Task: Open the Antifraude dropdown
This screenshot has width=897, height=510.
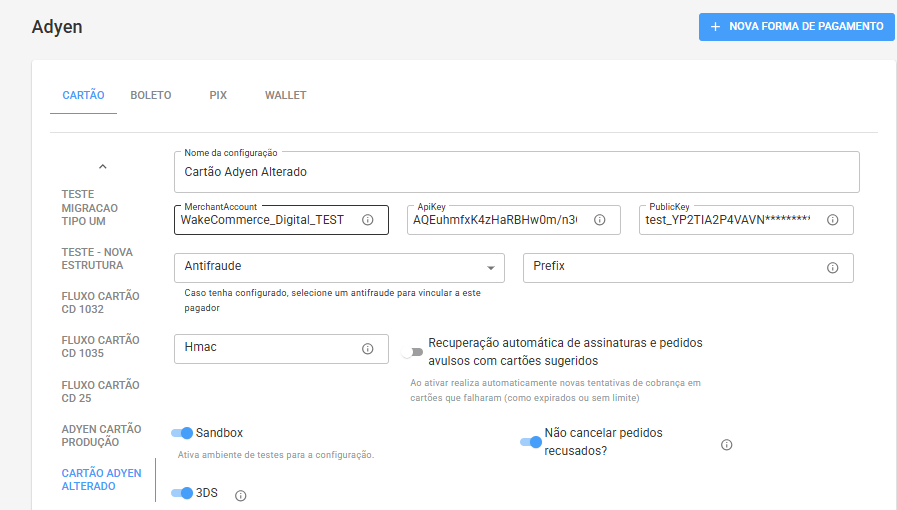Action: click(339, 268)
